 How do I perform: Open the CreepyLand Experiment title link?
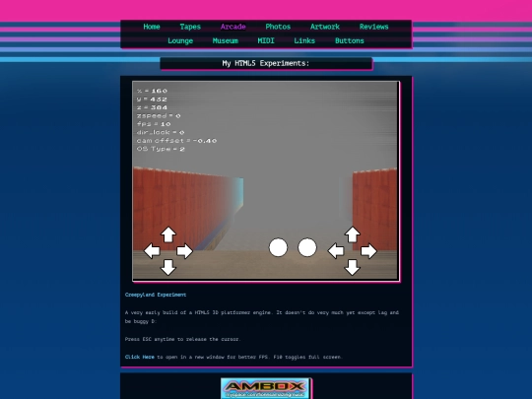click(156, 295)
